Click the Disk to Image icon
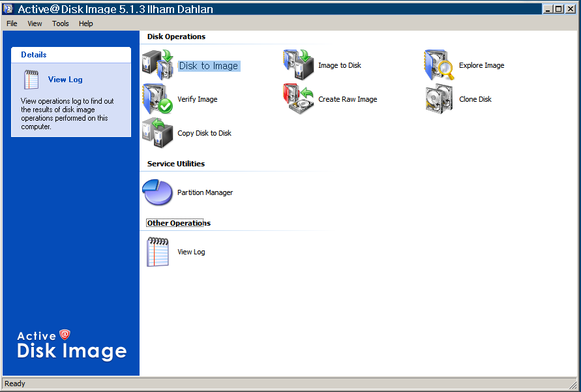This screenshot has height=392, width=581. [158, 65]
